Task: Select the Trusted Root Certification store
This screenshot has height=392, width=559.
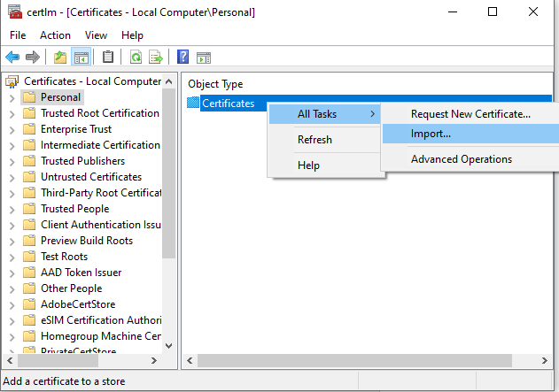Action: click(100, 113)
